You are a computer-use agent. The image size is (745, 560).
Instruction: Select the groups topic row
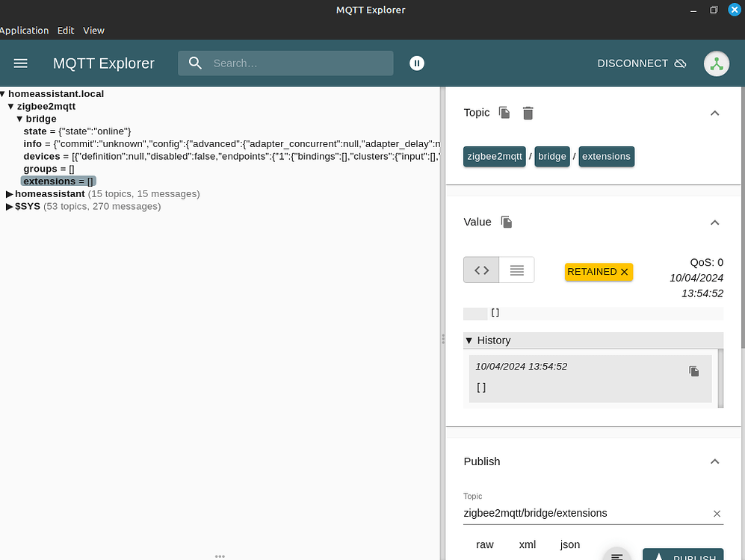pos(49,169)
